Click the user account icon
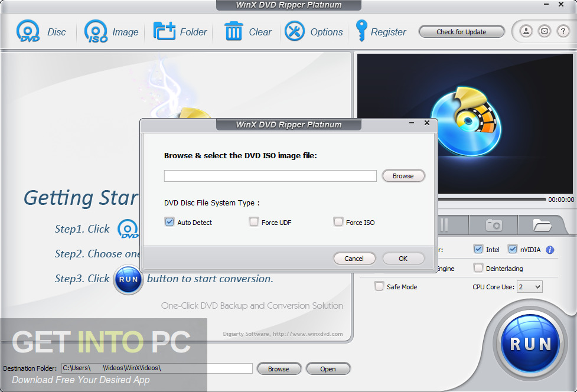577x392 pixels. (526, 31)
